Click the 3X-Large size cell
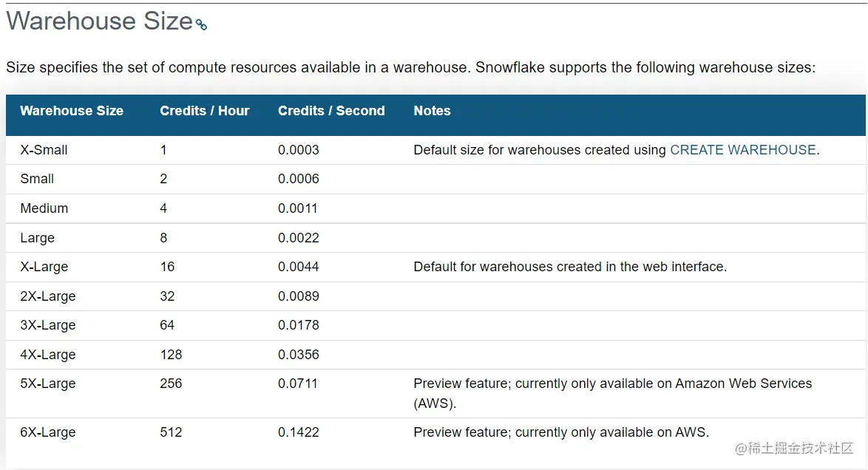The width and height of the screenshot is (868, 470). tap(48, 325)
